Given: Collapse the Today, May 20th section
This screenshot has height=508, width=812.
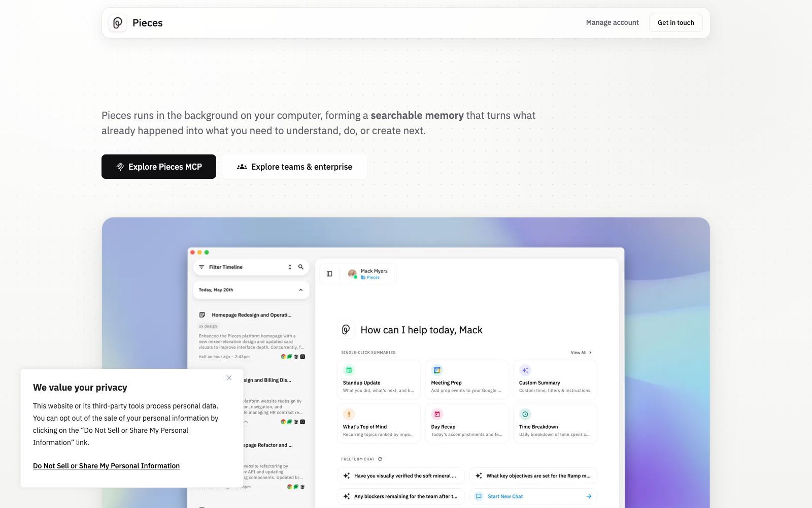Looking at the screenshot, I should [x=300, y=290].
